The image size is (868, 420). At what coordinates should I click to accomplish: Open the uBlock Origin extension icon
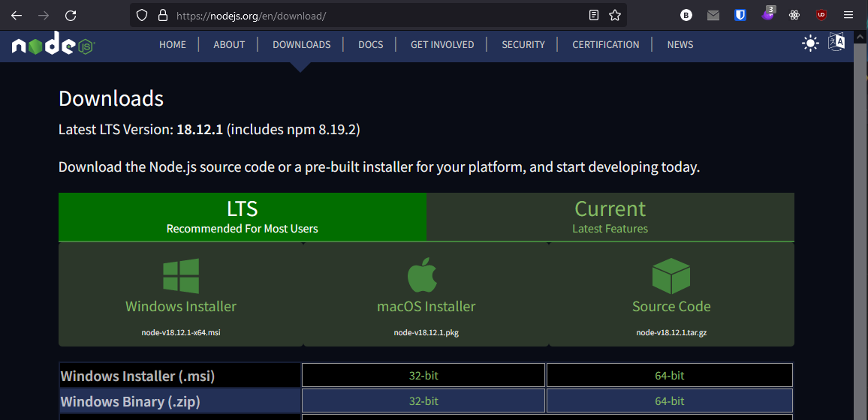click(x=821, y=16)
